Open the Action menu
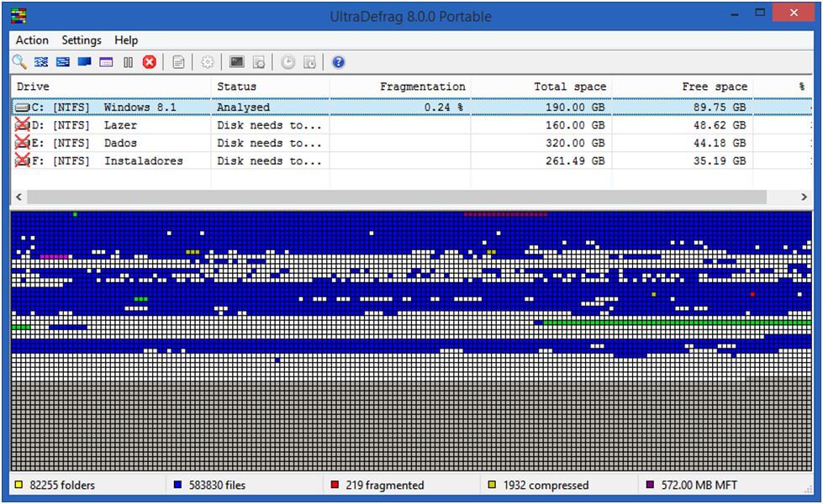 (x=32, y=40)
